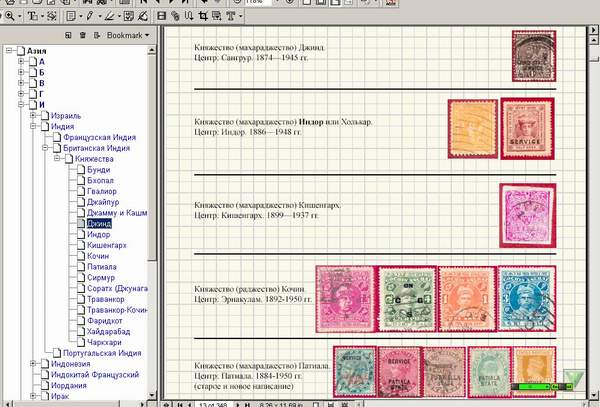Go to the Сирмур bookmark
600x407 pixels.
[101, 277]
